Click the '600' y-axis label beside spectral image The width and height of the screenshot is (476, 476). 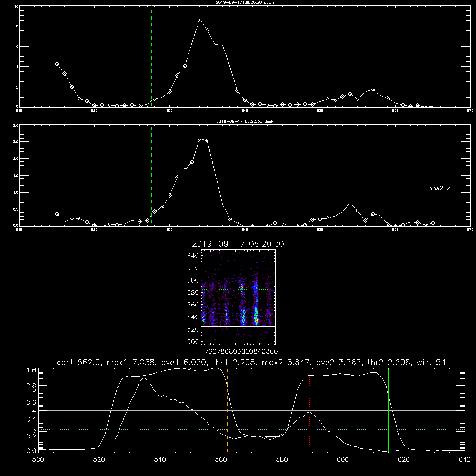[193, 280]
